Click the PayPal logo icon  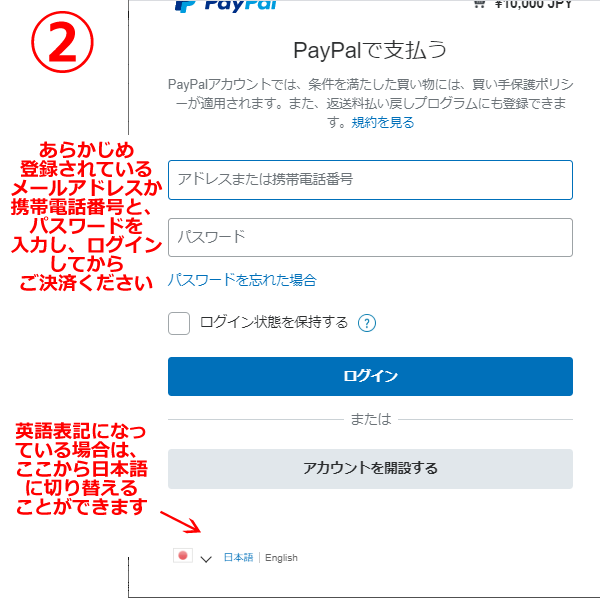pyautogui.click(x=185, y=6)
